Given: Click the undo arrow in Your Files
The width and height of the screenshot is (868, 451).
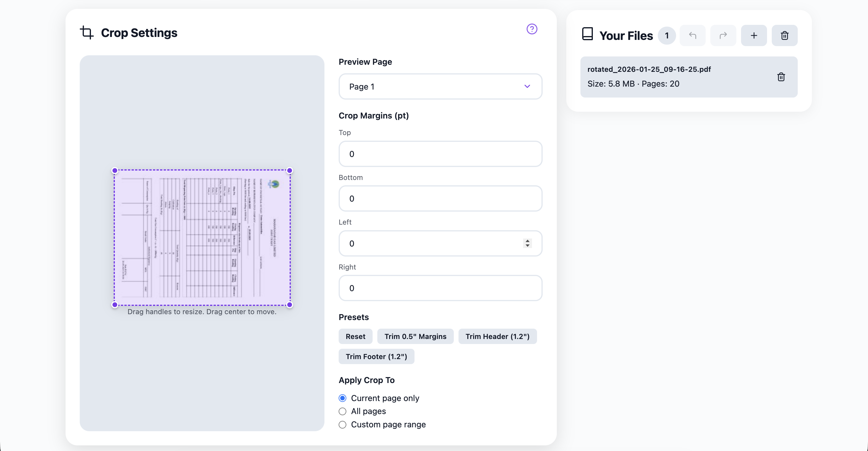Looking at the screenshot, I should click(x=692, y=35).
